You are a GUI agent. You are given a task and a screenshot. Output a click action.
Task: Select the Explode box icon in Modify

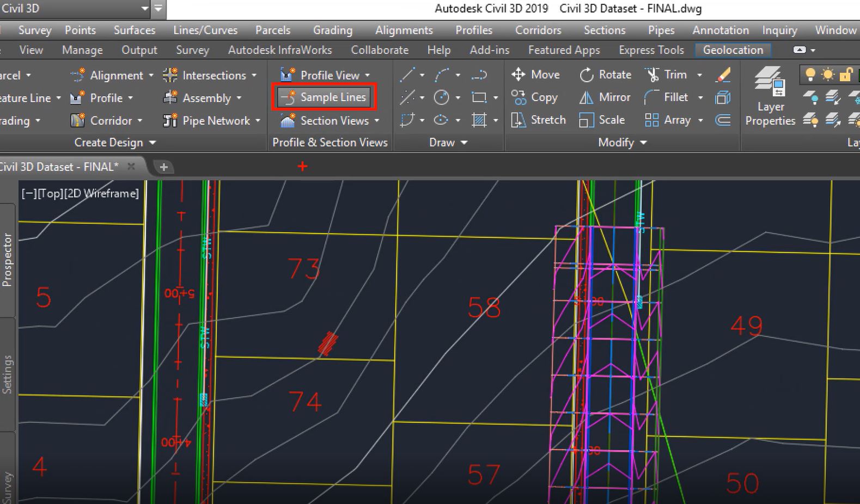tap(723, 97)
